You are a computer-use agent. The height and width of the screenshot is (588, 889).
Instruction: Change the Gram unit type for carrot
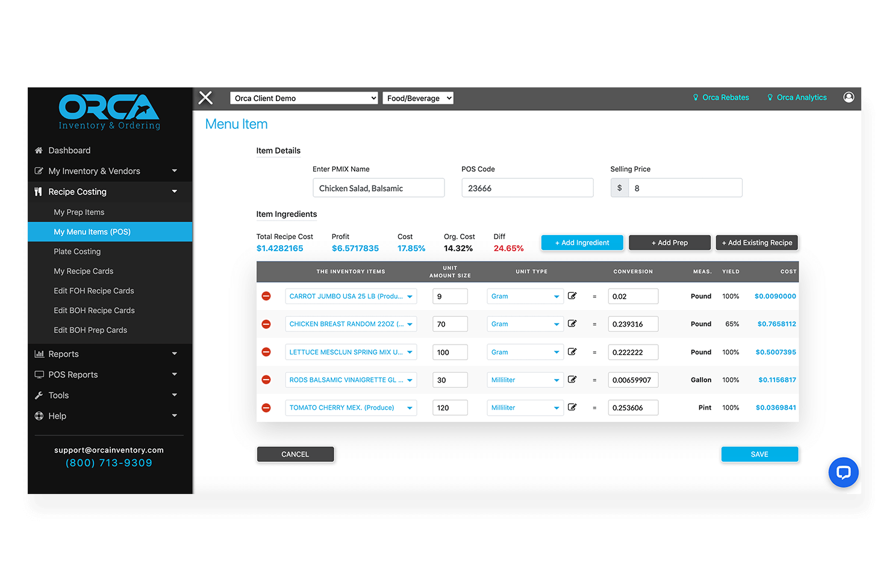click(525, 296)
